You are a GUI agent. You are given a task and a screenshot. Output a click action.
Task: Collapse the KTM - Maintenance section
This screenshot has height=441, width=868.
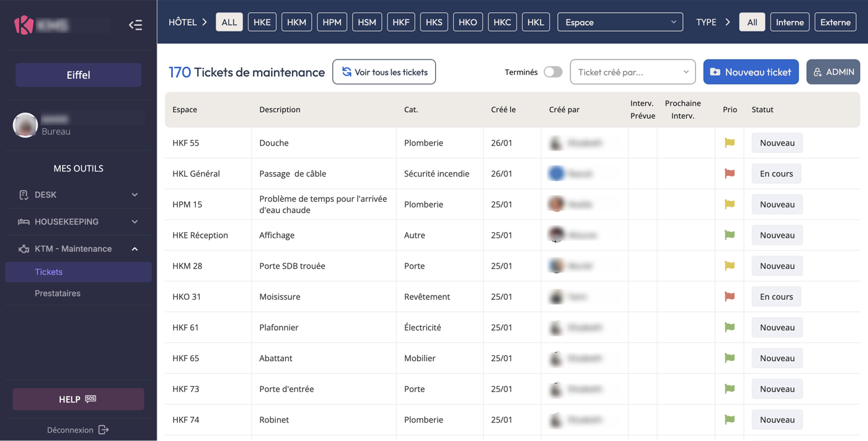coord(78,249)
